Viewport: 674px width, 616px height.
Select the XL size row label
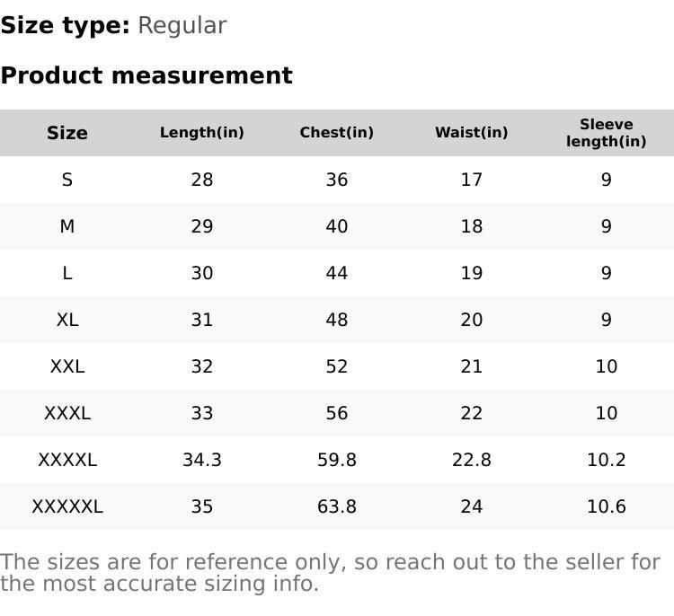click(67, 320)
